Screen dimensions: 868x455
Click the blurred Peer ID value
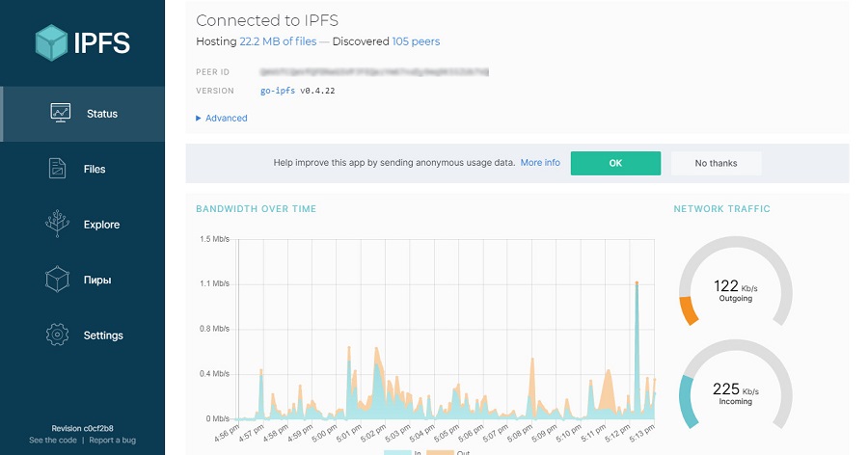[374, 72]
